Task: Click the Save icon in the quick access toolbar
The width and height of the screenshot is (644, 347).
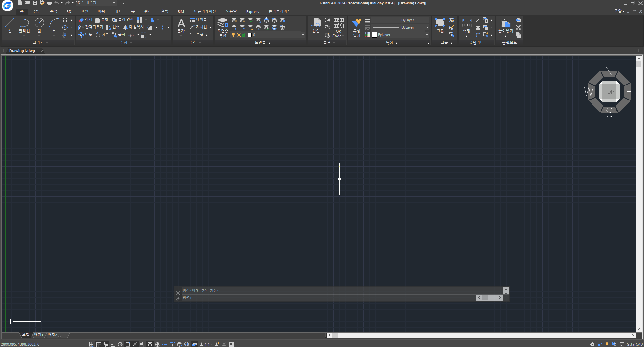Action: [x=35, y=3]
